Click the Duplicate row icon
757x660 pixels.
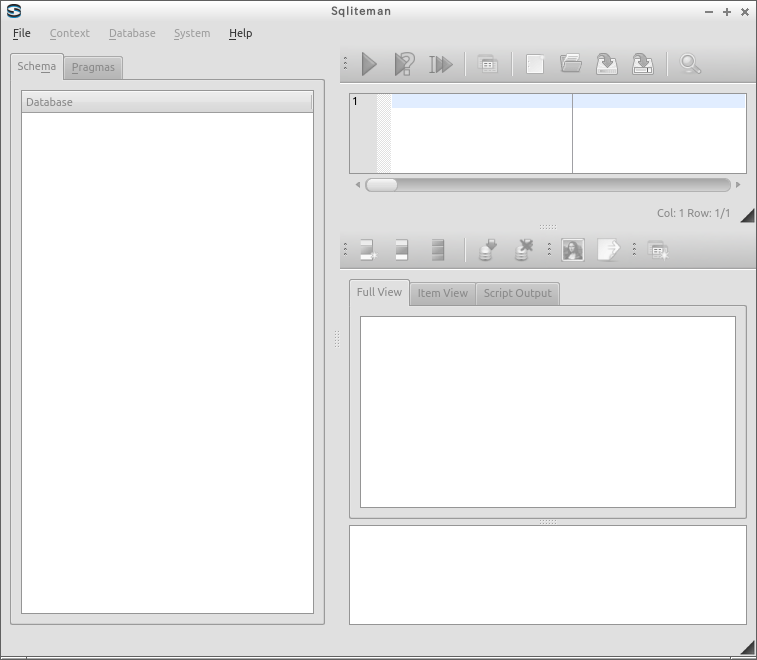[402, 250]
